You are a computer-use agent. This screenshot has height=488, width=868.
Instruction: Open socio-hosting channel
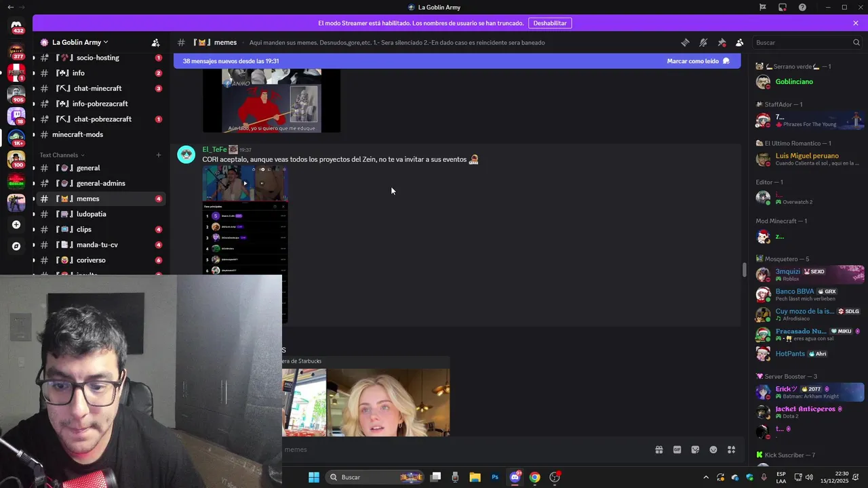[99, 58]
